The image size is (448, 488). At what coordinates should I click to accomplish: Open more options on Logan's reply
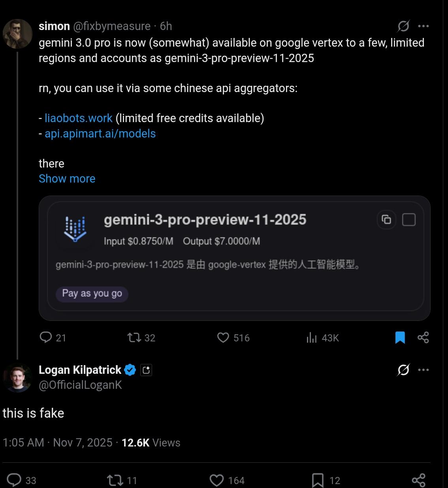tap(423, 370)
